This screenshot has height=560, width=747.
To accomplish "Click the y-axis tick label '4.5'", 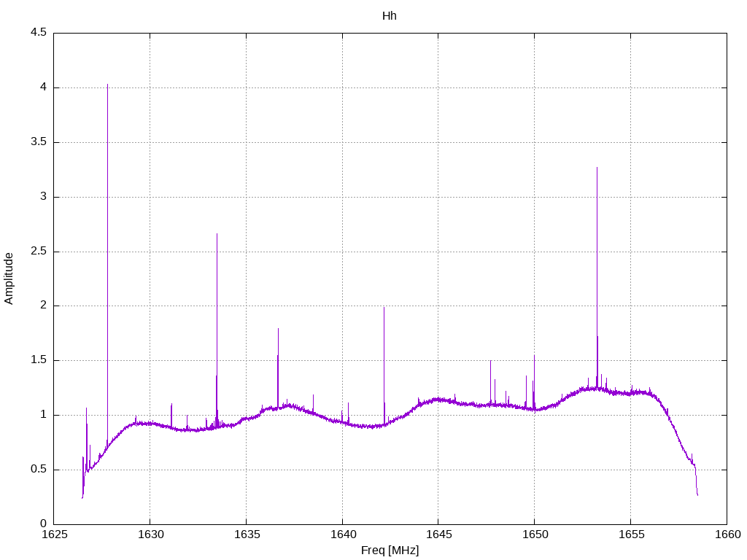I will point(39,32).
